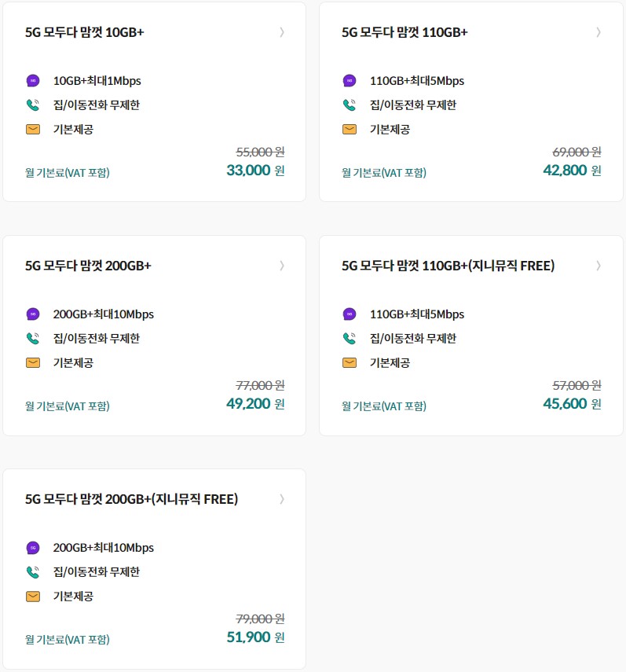
Task: Open 5G 모두다 맘껏 200GB+(지니뮤직 FREE) title
Action: (x=131, y=499)
